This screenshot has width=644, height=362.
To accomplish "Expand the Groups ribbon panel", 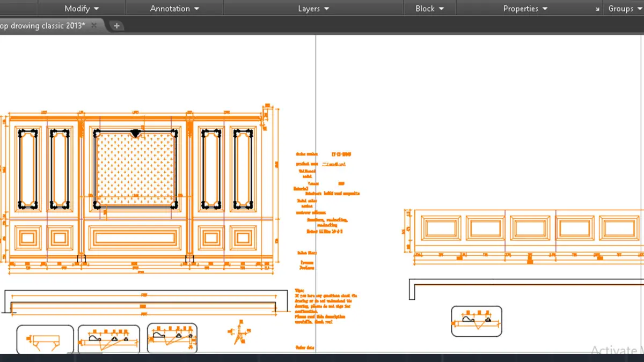I will coord(624,9).
